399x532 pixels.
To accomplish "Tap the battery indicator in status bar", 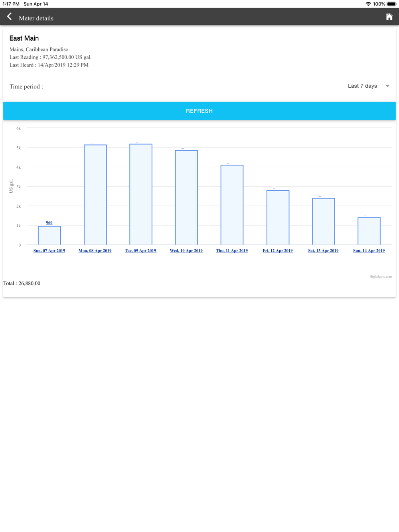I will coord(391,4).
